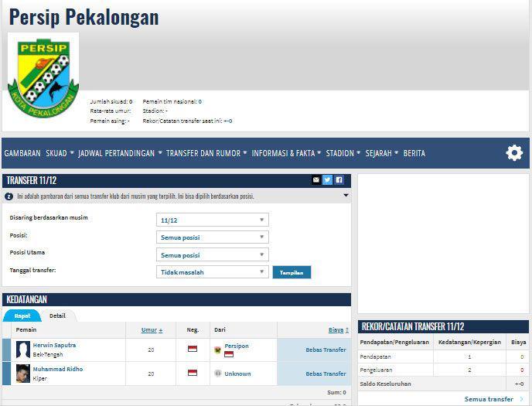Click the Pemain column header
This screenshot has height=406, width=532.
point(26,329)
